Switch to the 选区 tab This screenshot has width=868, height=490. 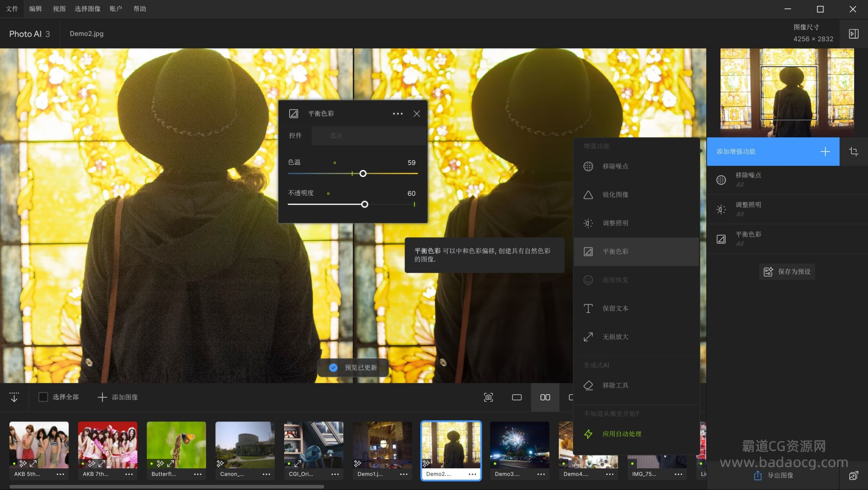click(x=336, y=136)
